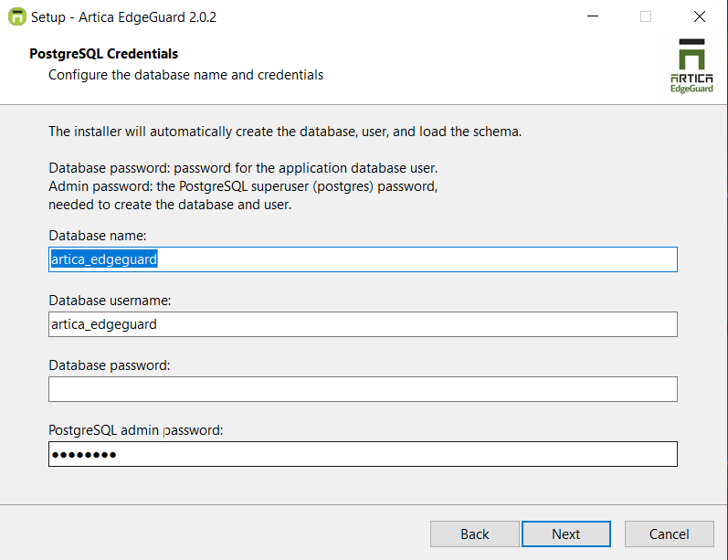Viewport: 728px width, 560px height.
Task: Click the 'Setup - Artica EdgeGuard 2.0.2' title
Action: click(123, 17)
